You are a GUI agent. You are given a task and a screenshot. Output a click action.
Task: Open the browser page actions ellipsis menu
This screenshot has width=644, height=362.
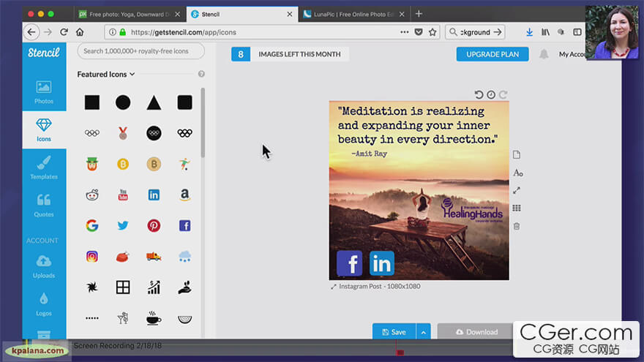405,32
